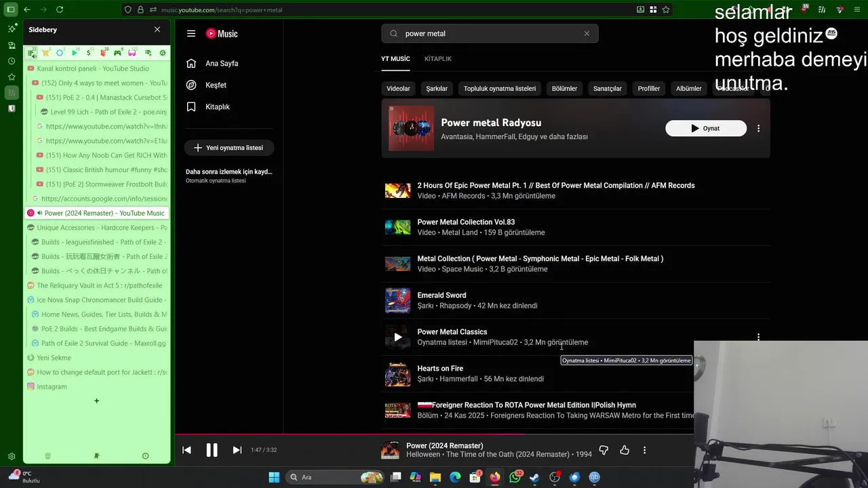Open more options for Power metal Radyosu

click(758, 128)
